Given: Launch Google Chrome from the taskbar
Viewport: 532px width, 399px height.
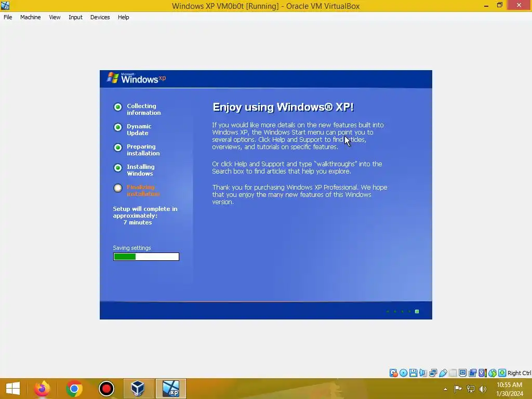Looking at the screenshot, I should tap(74, 389).
